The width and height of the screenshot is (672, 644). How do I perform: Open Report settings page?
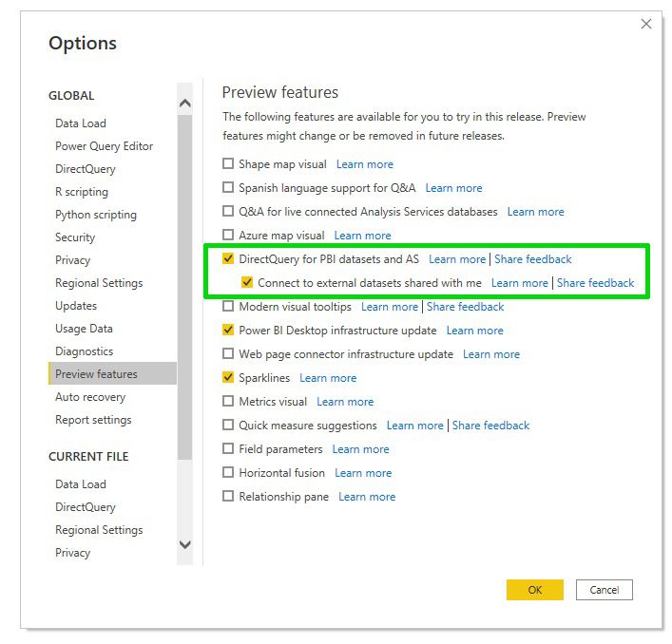93,420
